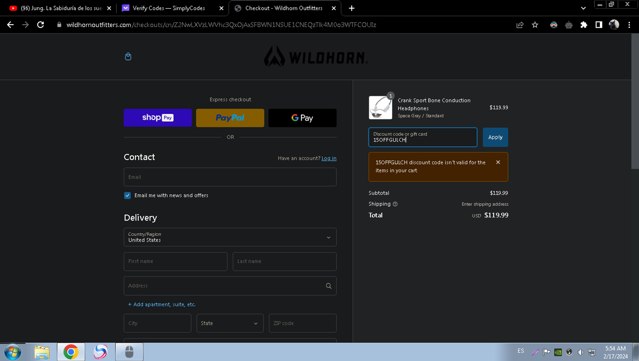Click the City field
The height and width of the screenshot is (361, 639).
click(157, 323)
